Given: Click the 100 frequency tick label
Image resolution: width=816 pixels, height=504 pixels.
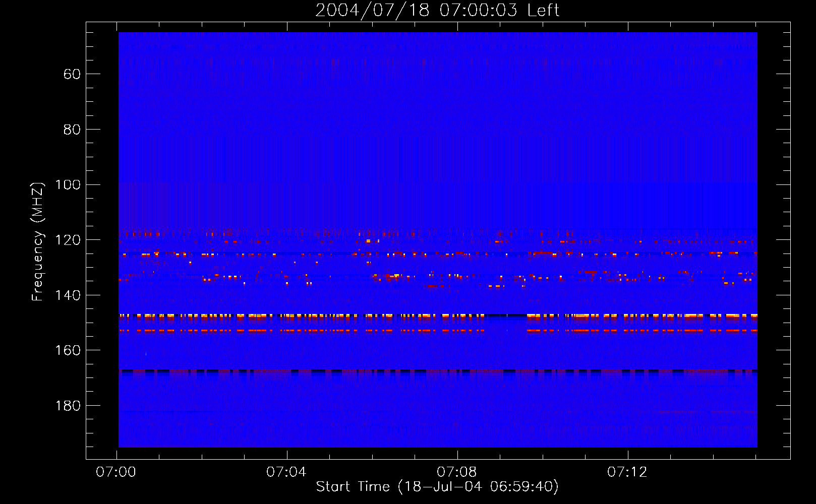Looking at the screenshot, I should pyautogui.click(x=68, y=185).
